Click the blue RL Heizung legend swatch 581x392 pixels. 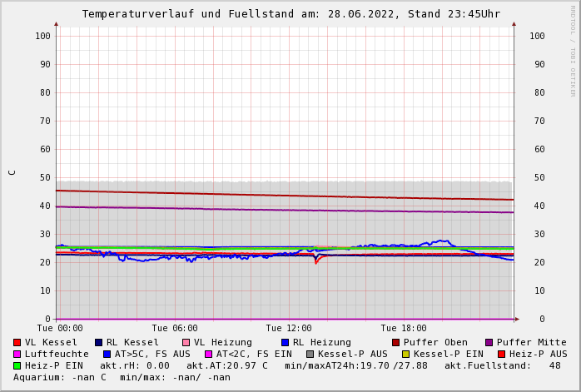(286, 343)
